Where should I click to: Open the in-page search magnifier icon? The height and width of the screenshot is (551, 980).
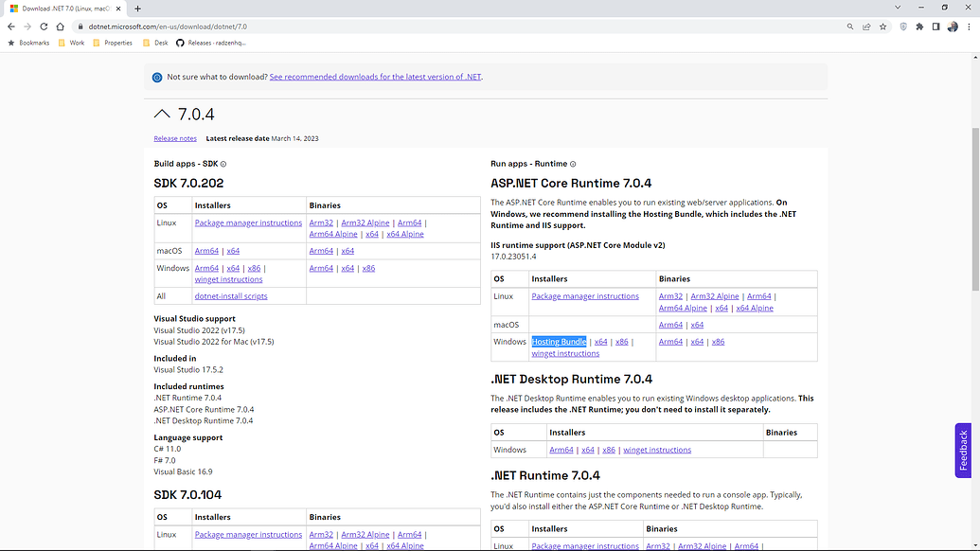point(849,27)
